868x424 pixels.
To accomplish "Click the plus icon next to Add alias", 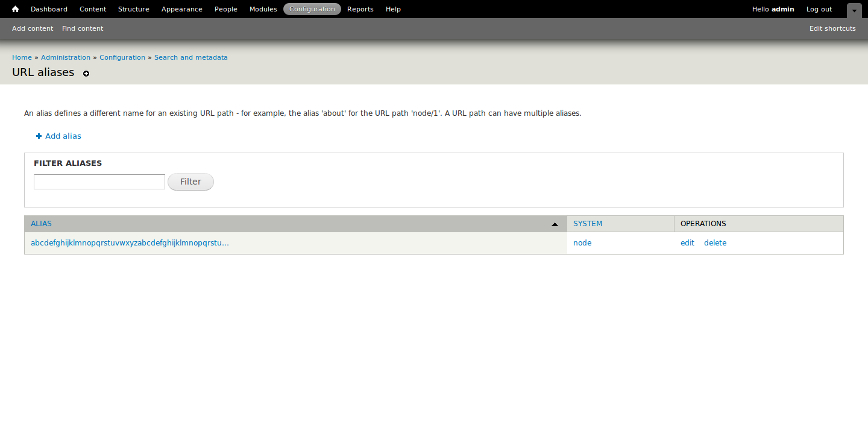I will 38,136.
